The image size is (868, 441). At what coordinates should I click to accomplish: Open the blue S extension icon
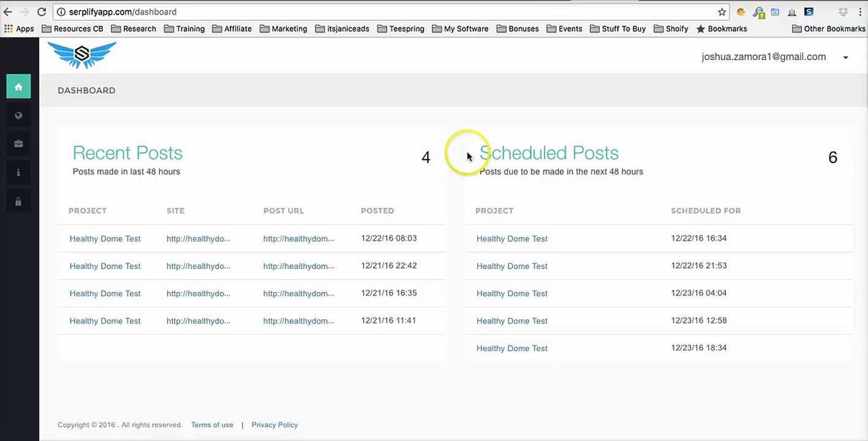[809, 12]
